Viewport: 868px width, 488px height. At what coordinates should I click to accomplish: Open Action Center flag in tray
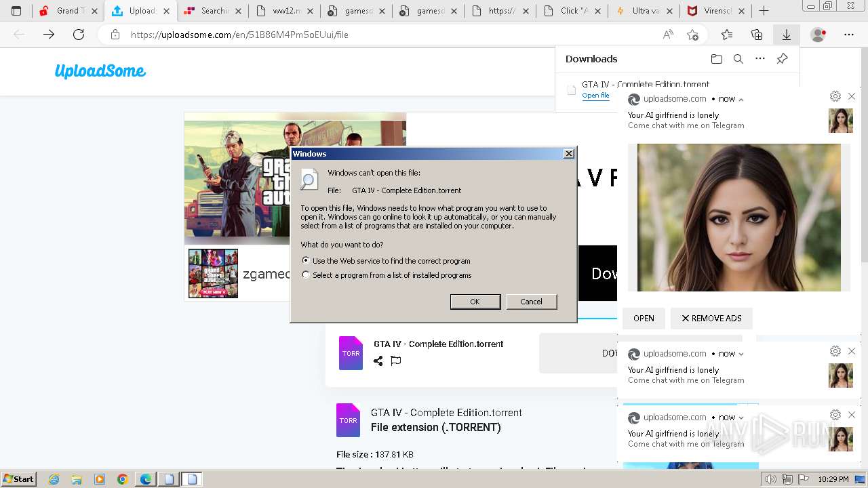click(804, 479)
